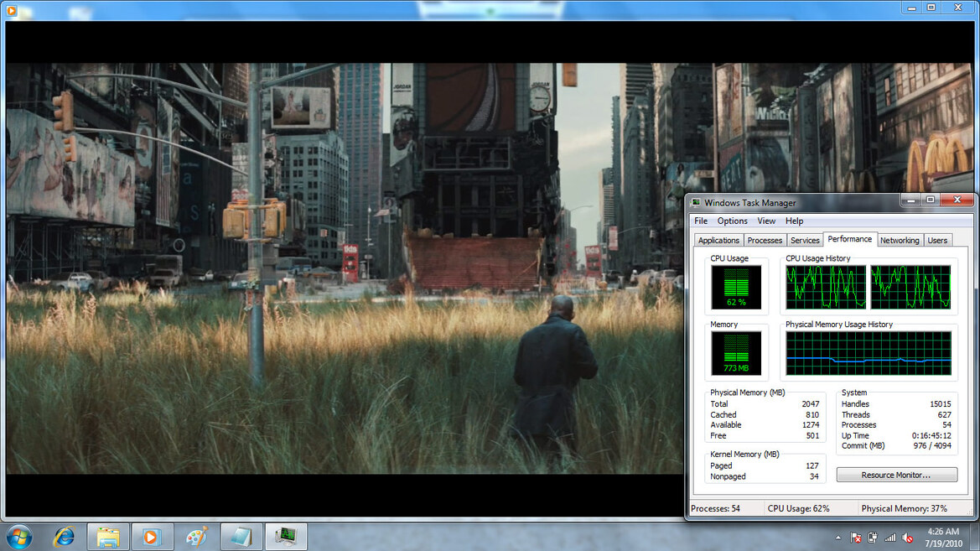Image resolution: width=980 pixels, height=551 pixels.
Task: Click the right CPU Usage History graph
Action: tap(910, 287)
